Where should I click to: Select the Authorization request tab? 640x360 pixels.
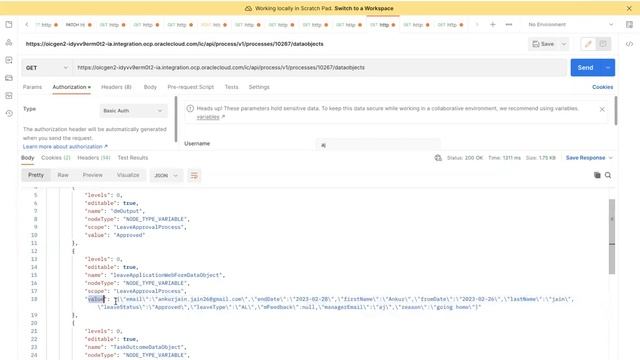coord(71,87)
